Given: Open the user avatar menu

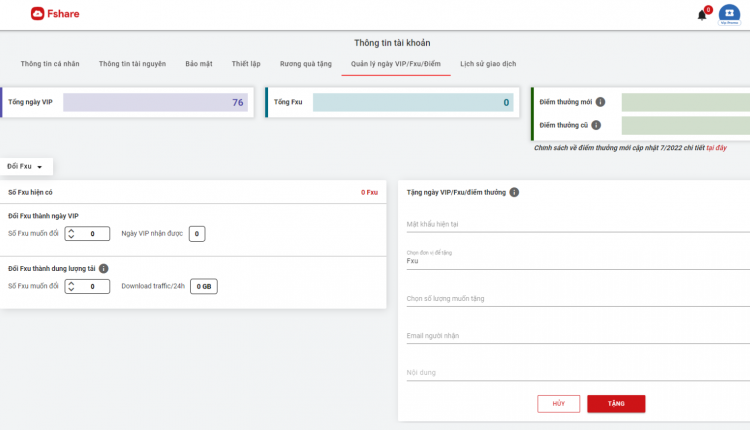Looking at the screenshot, I should tap(729, 15).
